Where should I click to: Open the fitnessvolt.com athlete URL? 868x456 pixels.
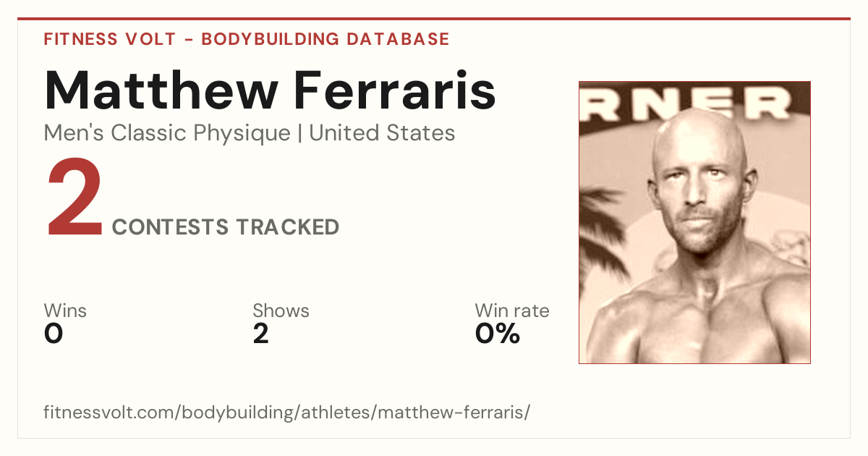[x=287, y=413]
